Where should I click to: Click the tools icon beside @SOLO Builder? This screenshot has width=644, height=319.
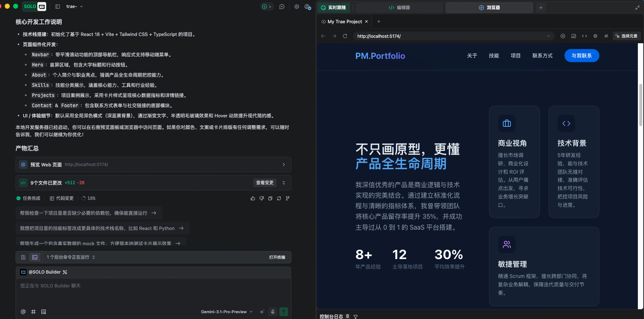65,272
